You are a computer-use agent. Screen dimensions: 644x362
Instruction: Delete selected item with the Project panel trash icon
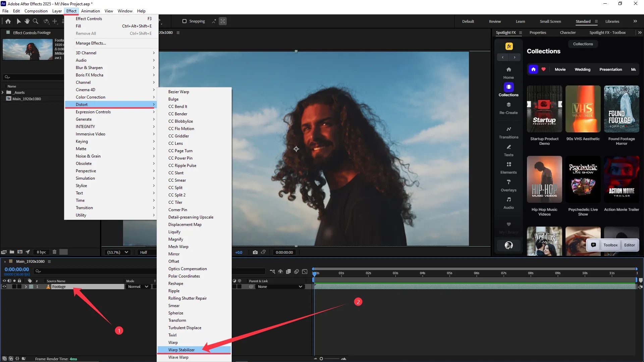coord(54,252)
